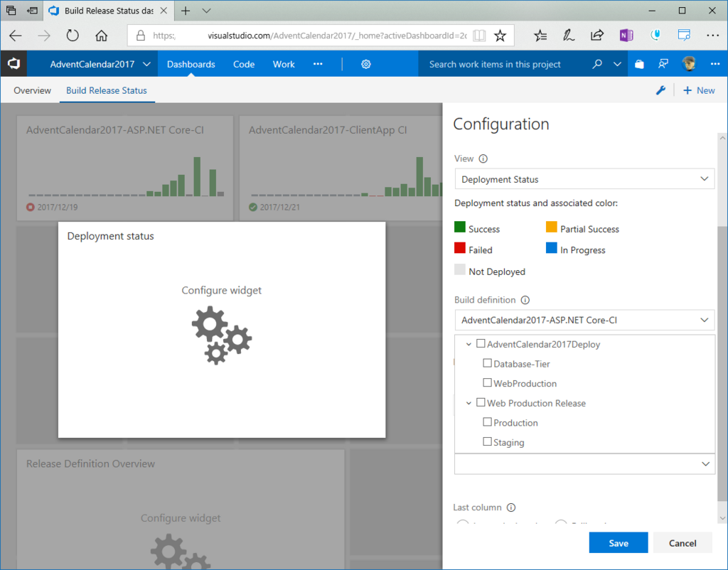Reload the current page
This screenshot has height=570, width=728.
pyautogui.click(x=73, y=36)
